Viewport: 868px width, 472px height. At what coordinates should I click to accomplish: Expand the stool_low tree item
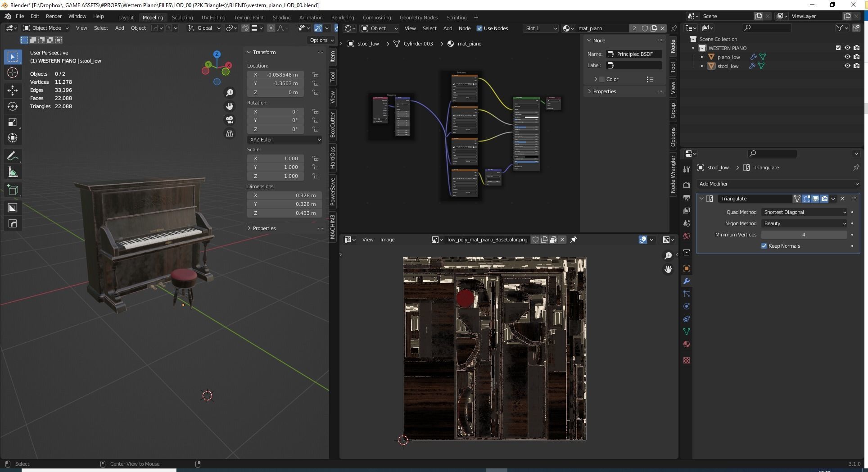[x=702, y=66]
